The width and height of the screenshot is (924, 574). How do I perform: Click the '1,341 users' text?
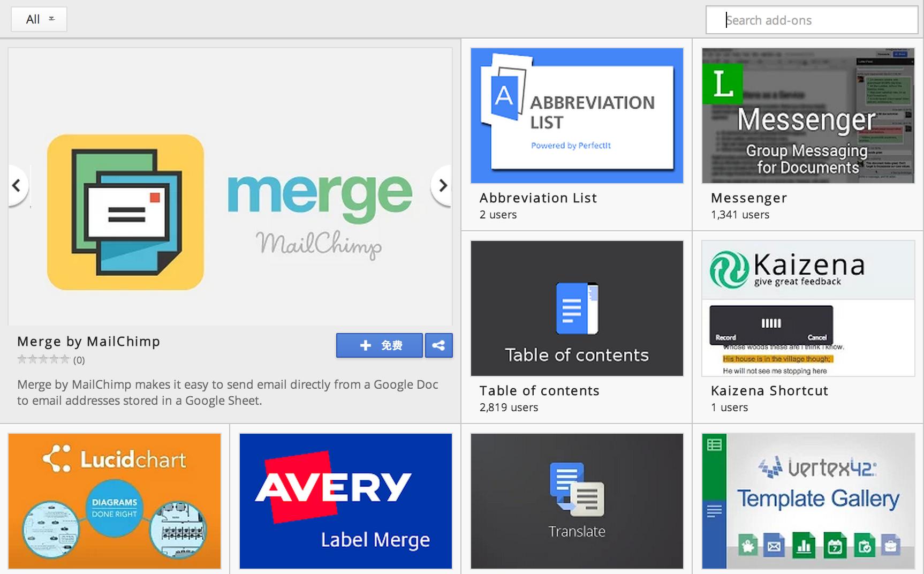click(740, 215)
